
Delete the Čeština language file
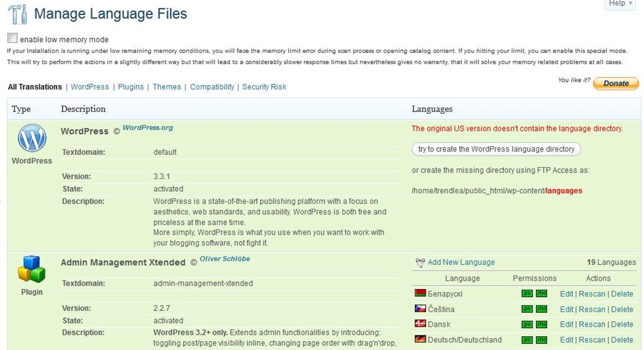tap(622, 309)
